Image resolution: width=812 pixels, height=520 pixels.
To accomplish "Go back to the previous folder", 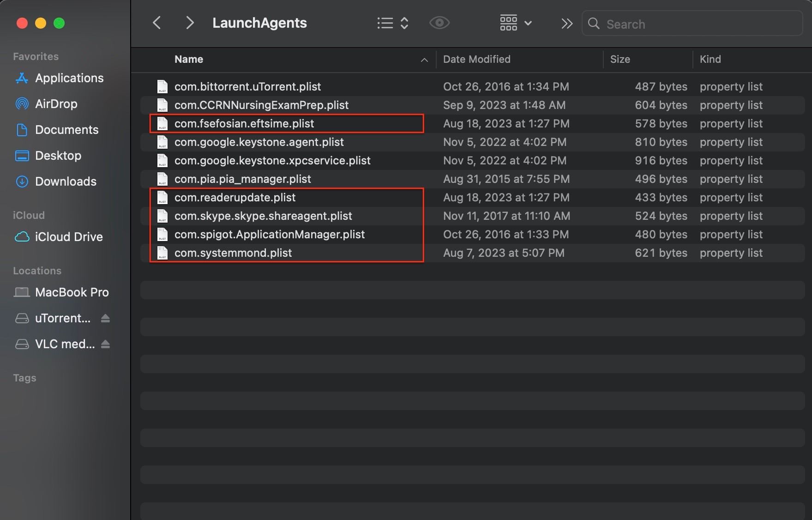I will (x=157, y=23).
